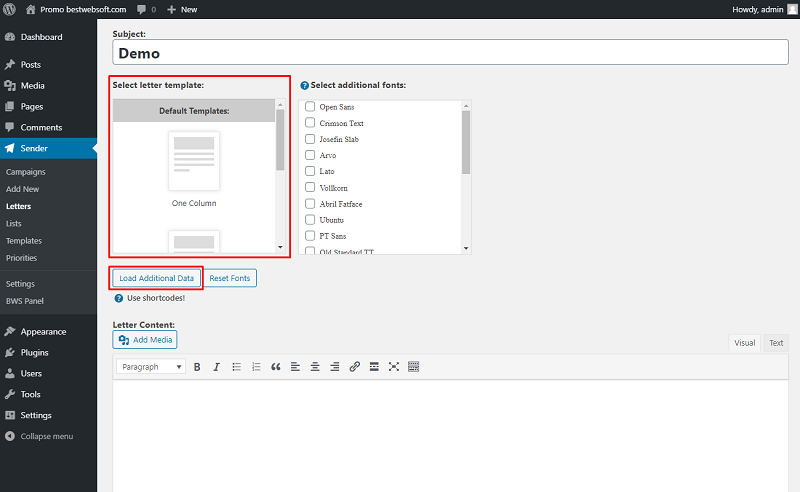Check the Crimson Text font checkbox
The image size is (800, 492).
click(x=310, y=122)
